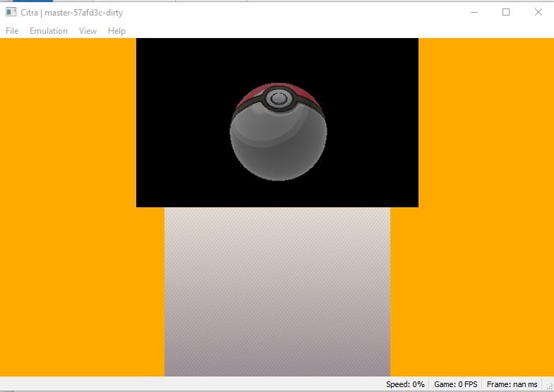Close the Citra window
The image size is (554, 392).
(538, 13)
